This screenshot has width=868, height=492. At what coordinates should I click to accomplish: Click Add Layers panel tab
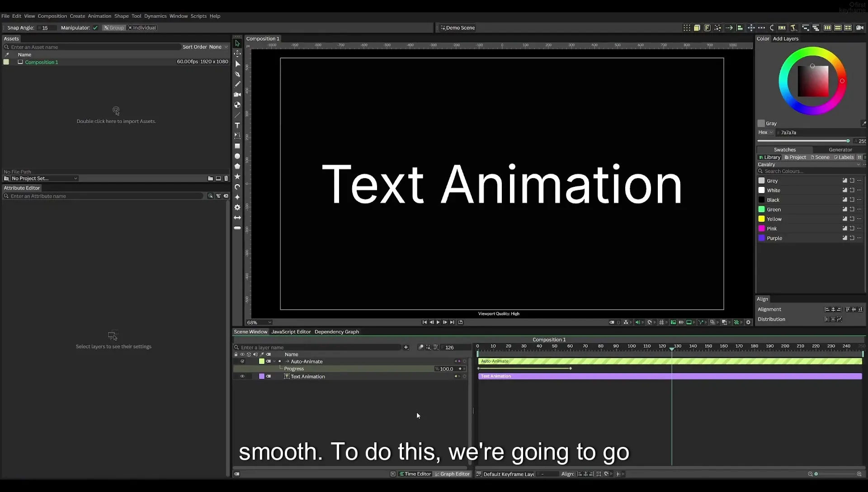(x=785, y=39)
